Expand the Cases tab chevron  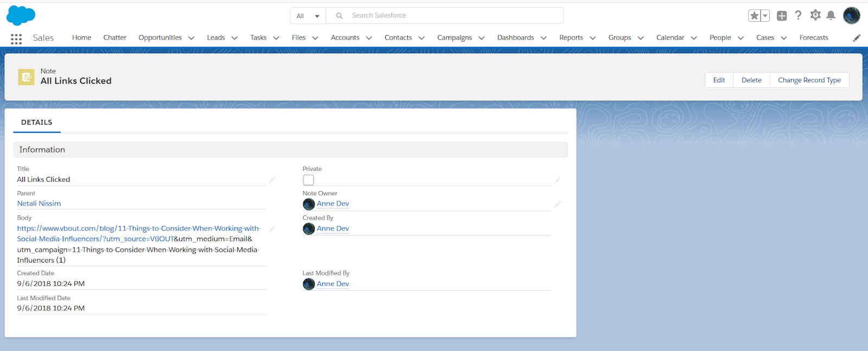pyautogui.click(x=783, y=38)
